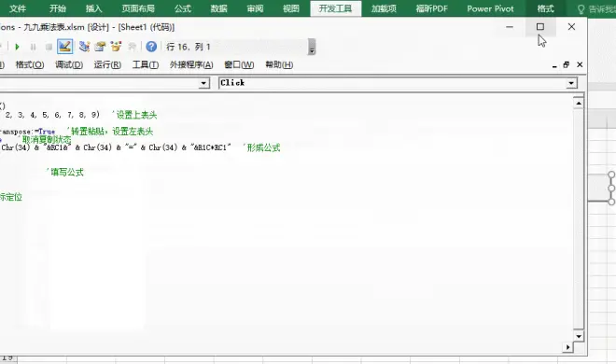Switch to Excel 页面布局 ribbon tab

[x=138, y=8]
